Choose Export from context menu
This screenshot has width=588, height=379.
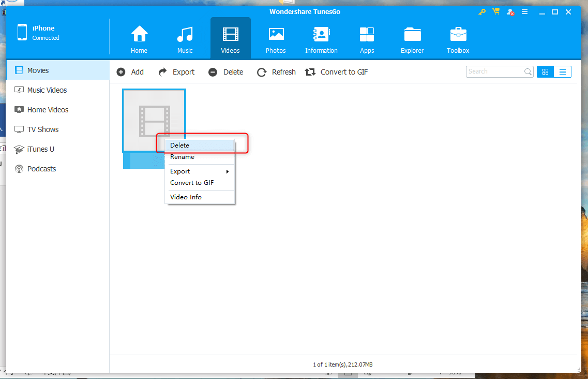(200, 171)
